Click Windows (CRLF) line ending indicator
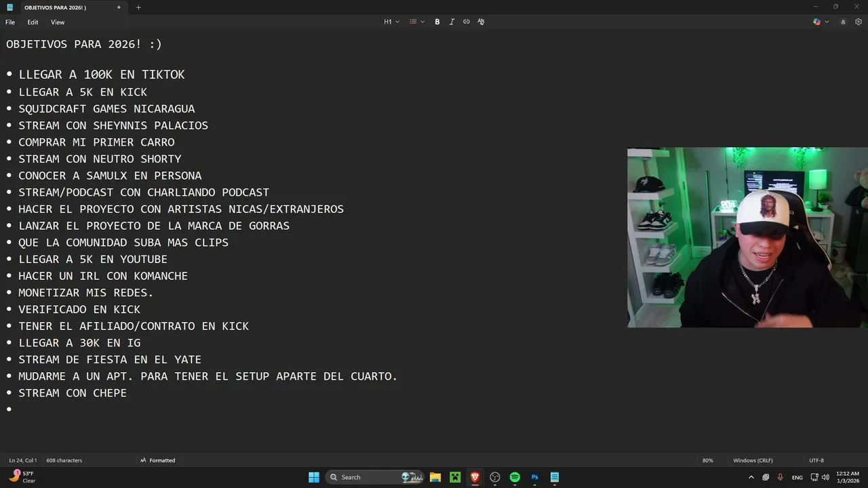Screen dimensions: 868x488 tap(753, 460)
